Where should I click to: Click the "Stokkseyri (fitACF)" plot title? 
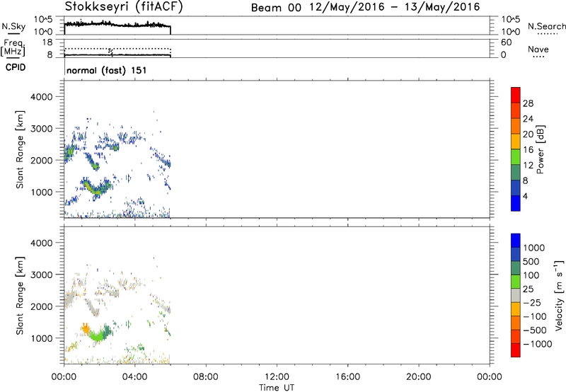point(124,7)
